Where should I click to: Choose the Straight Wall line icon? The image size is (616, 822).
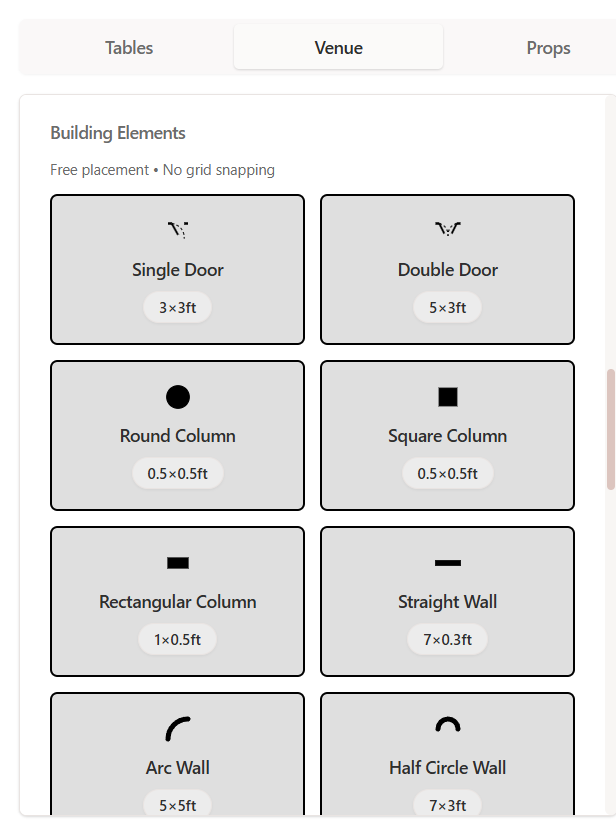click(x=448, y=563)
